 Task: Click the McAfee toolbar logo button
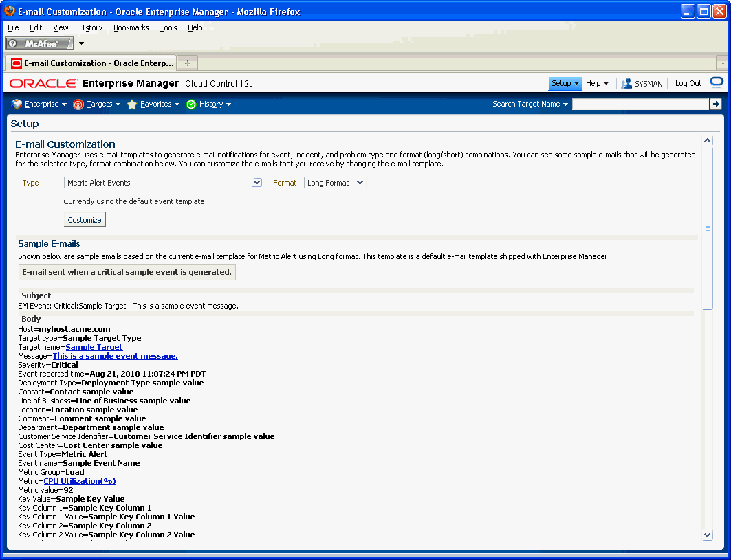point(39,43)
